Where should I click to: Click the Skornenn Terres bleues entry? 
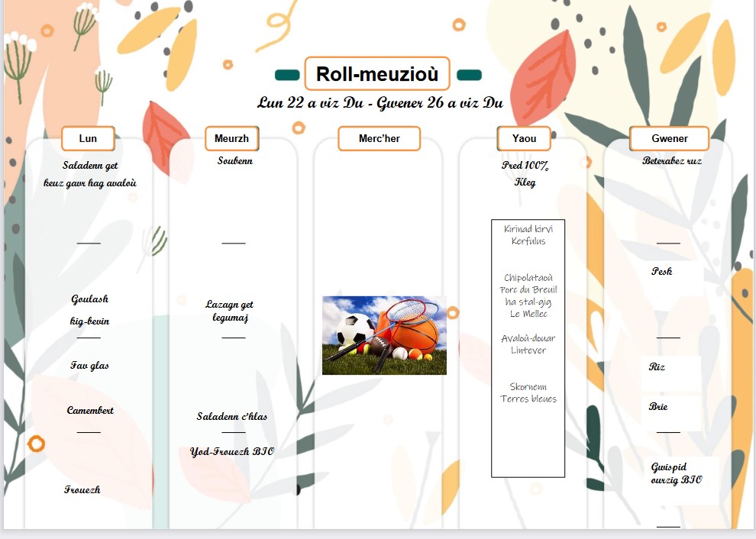pyautogui.click(x=528, y=392)
